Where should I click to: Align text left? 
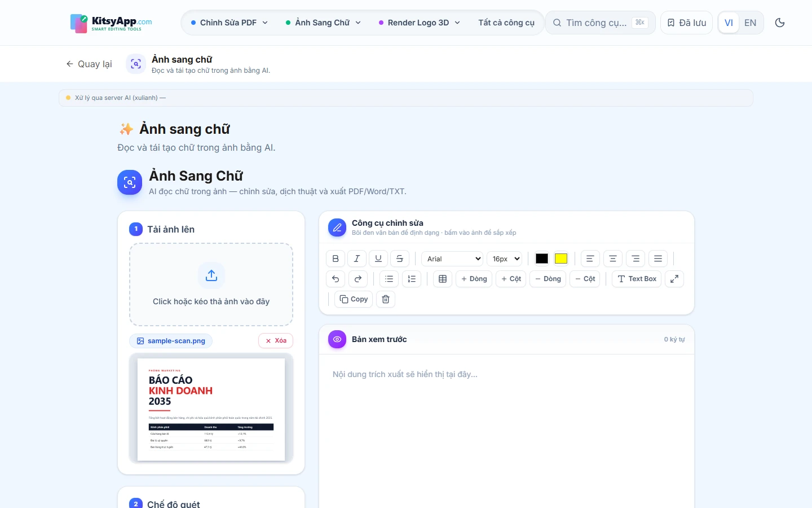(x=590, y=259)
